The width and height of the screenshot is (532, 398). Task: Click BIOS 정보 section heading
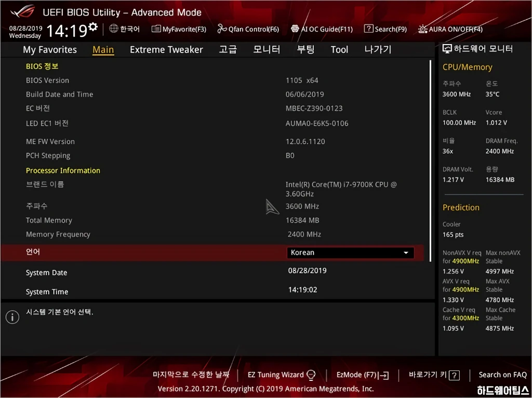[42, 66]
